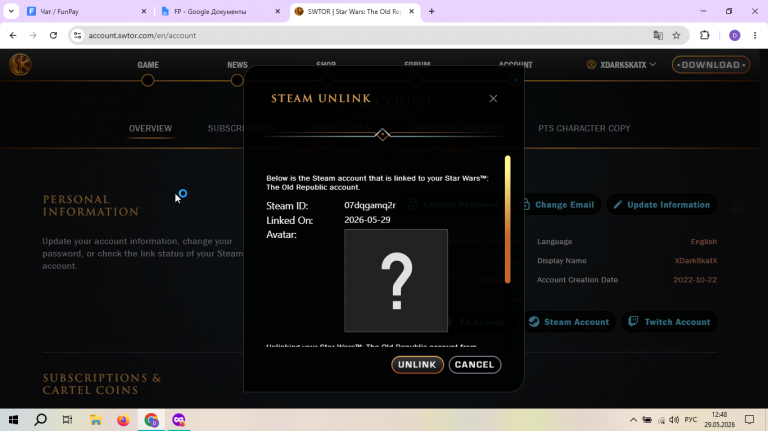Open the Chrome profile avatar D
The height and width of the screenshot is (431, 768).
coord(734,35)
